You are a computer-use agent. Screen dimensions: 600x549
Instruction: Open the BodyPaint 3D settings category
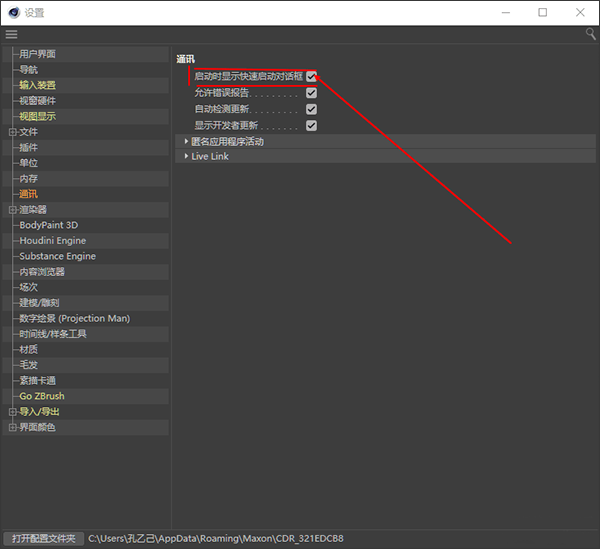point(49,225)
